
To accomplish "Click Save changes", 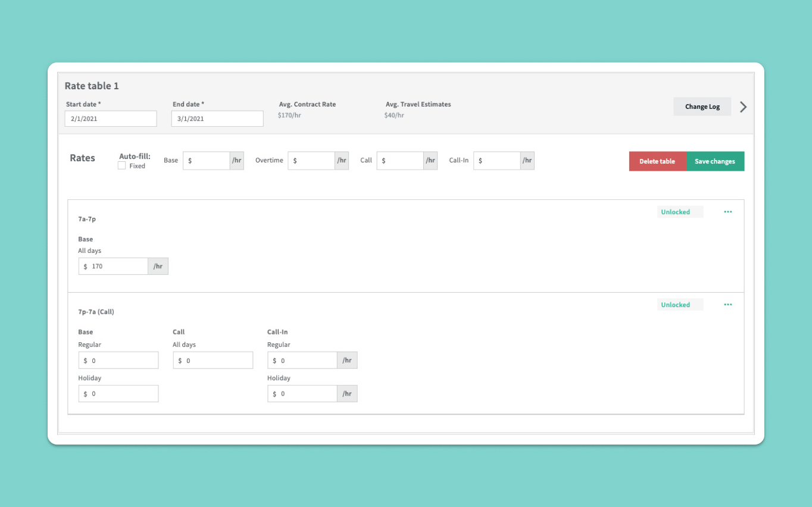I will coord(715,161).
